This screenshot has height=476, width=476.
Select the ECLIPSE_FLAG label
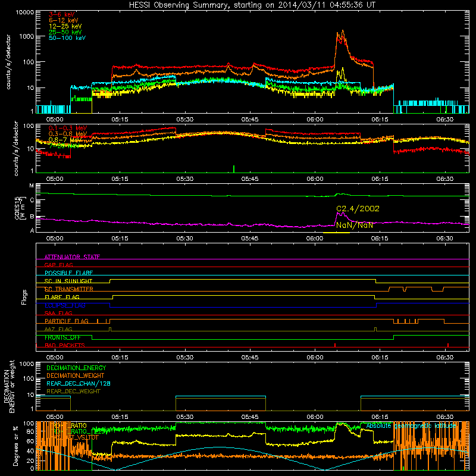[65, 305]
